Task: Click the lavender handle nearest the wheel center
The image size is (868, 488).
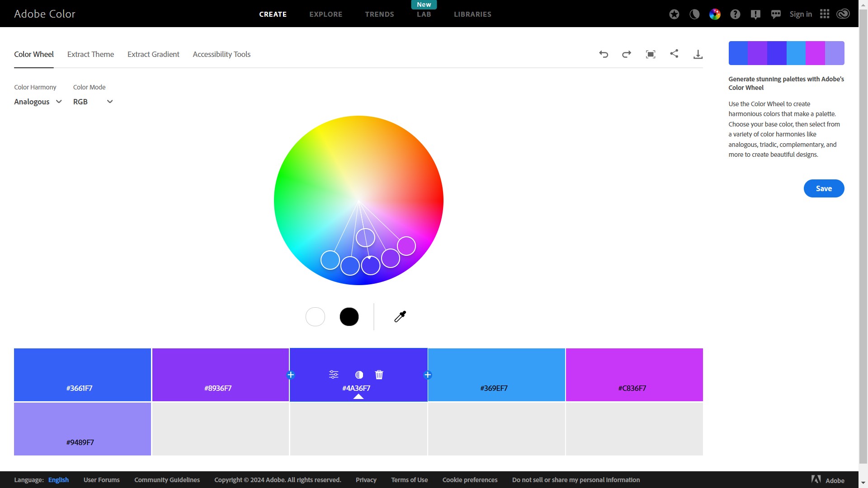Action: (365, 238)
